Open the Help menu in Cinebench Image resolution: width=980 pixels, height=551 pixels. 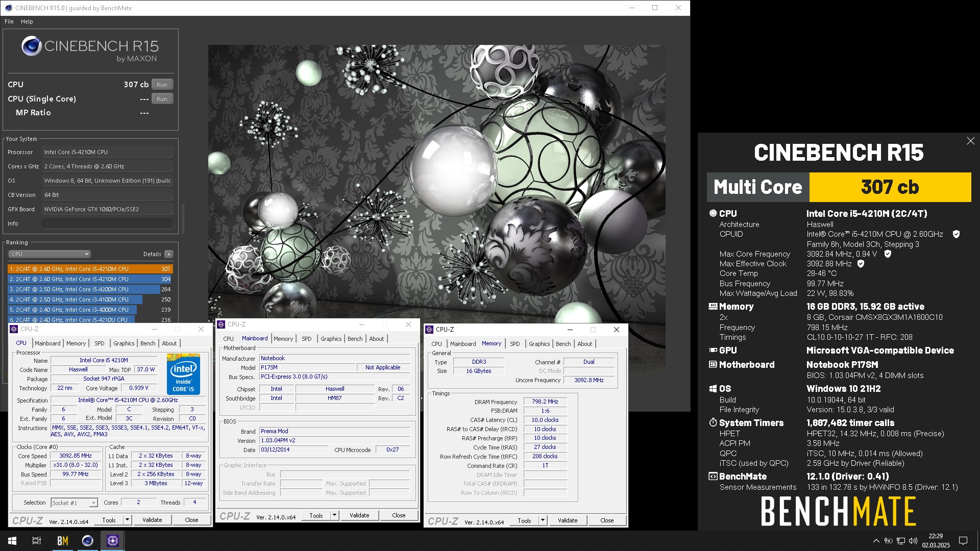tap(27, 21)
